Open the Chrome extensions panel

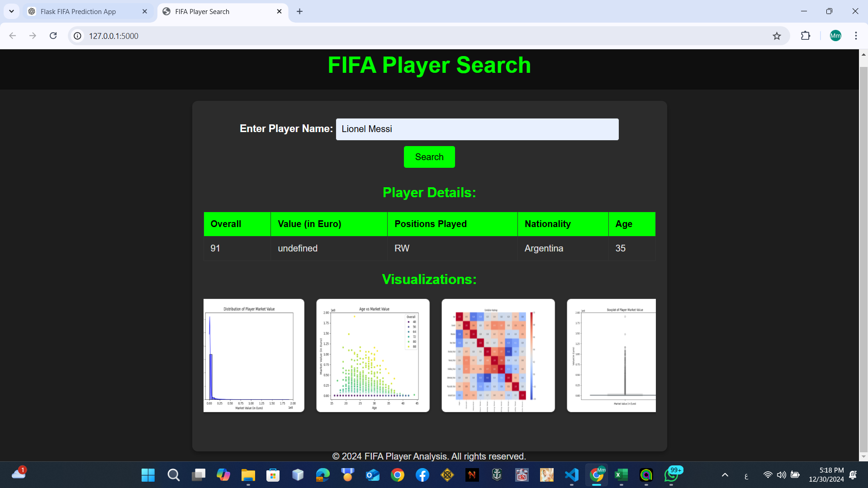(806, 36)
